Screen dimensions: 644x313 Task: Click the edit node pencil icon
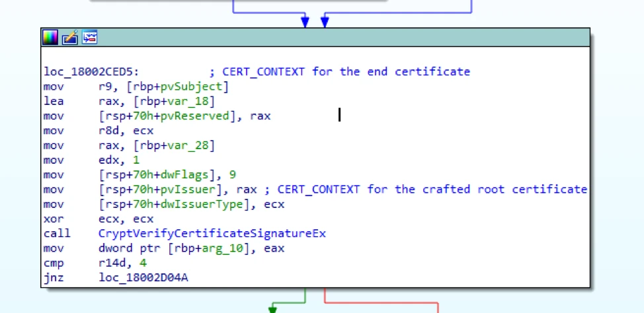click(70, 38)
